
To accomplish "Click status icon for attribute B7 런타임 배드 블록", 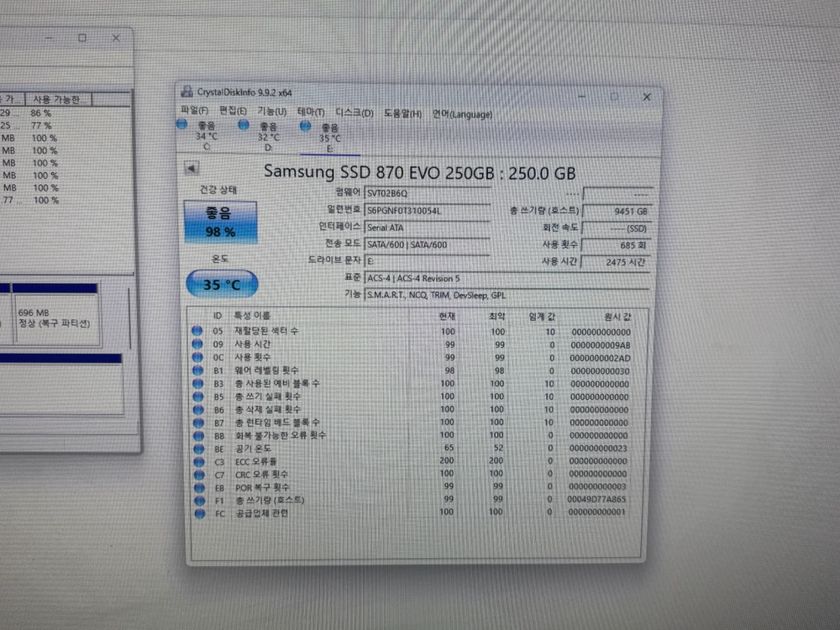I will [x=199, y=423].
